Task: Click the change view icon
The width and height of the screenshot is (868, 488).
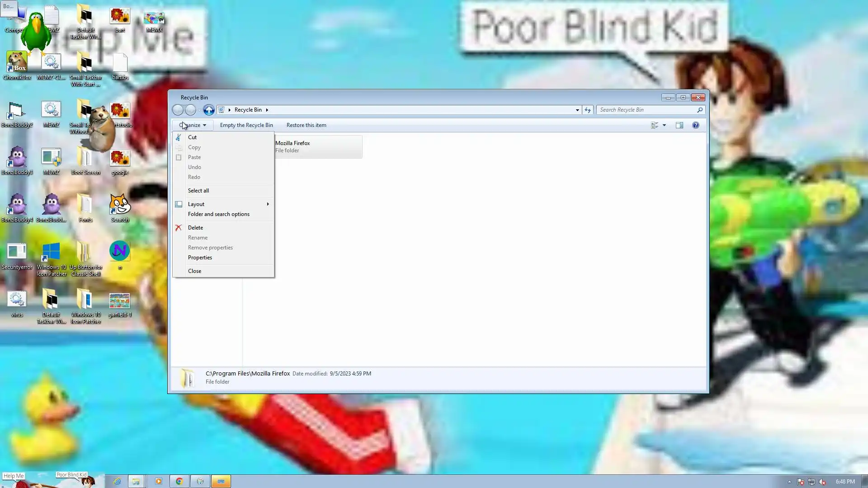Action: [x=654, y=125]
